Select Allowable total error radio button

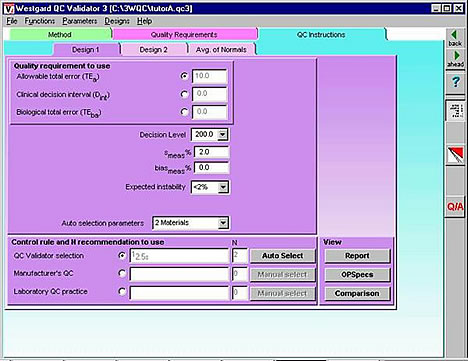pos(184,76)
